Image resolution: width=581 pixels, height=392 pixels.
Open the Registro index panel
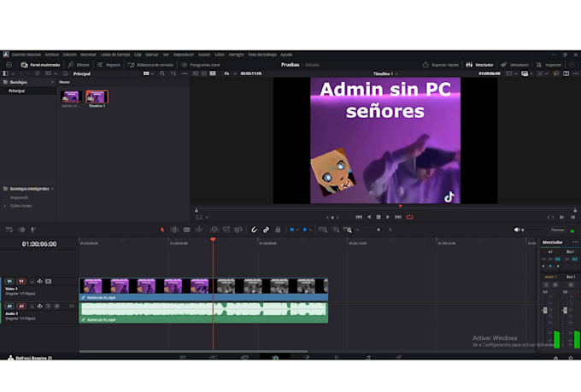pos(109,65)
